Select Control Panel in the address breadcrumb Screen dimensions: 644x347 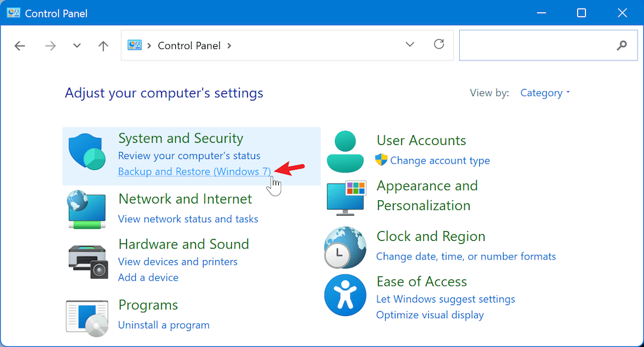pos(189,46)
